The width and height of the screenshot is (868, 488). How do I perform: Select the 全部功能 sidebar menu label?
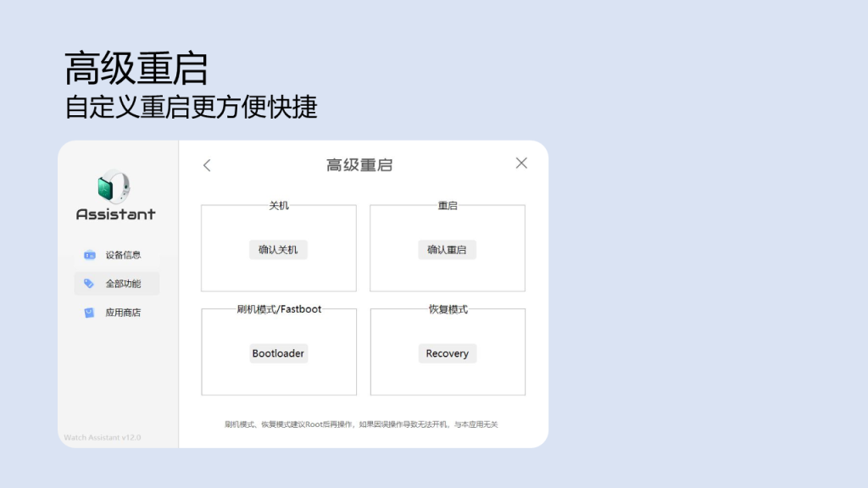tap(123, 284)
